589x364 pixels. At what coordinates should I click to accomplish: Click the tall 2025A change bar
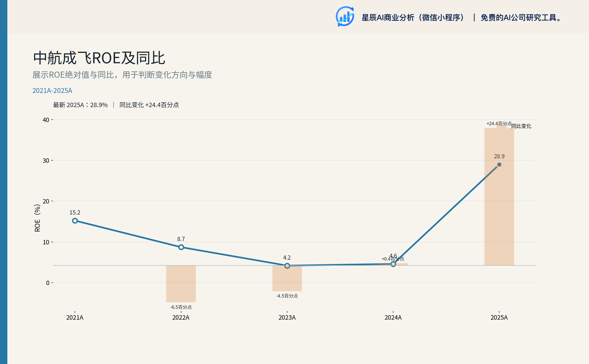499,197
